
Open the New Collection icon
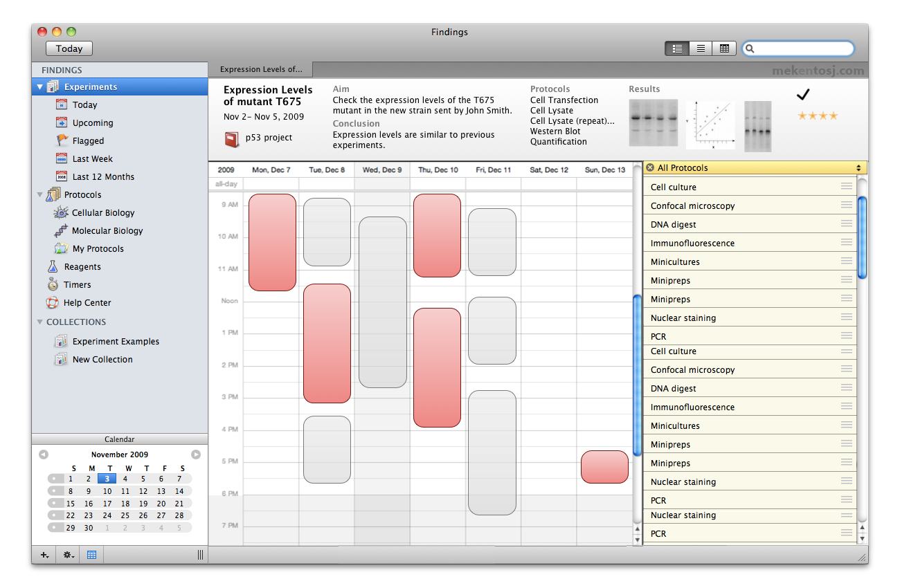[x=61, y=360]
